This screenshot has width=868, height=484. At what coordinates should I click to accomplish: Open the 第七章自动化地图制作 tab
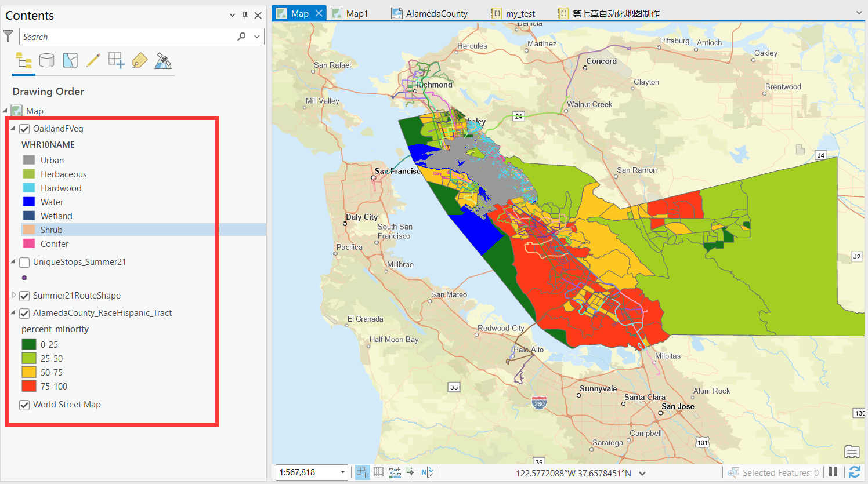pos(609,13)
